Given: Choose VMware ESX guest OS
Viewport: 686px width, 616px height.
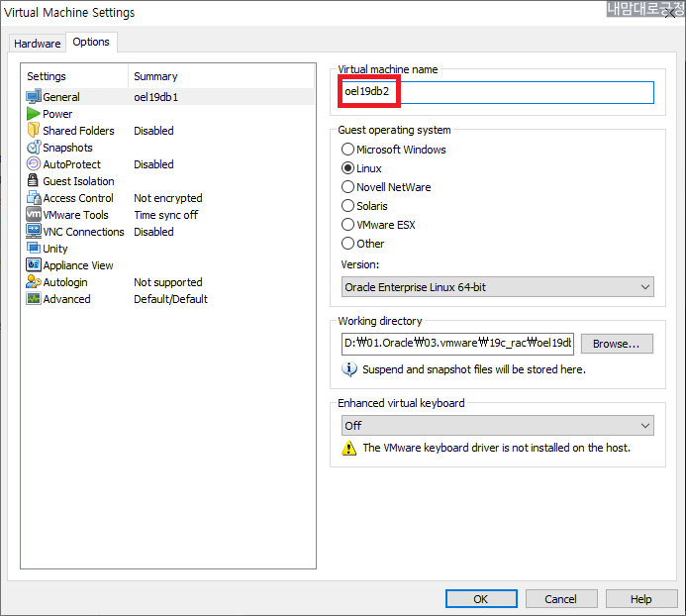Looking at the screenshot, I should (x=378, y=225).
